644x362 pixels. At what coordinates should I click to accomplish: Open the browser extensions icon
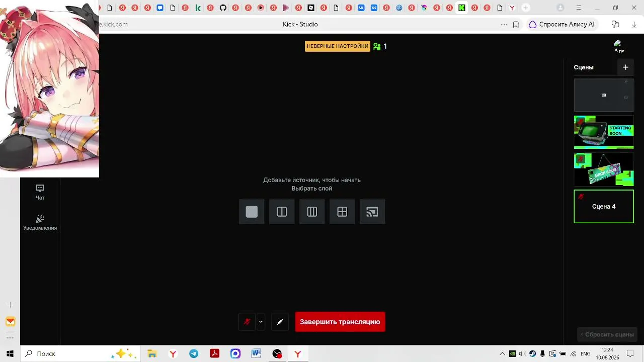[615, 24]
